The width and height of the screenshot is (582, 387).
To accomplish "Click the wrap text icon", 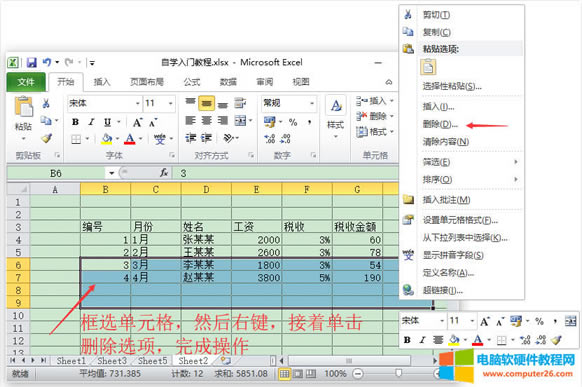I will point(240,103).
